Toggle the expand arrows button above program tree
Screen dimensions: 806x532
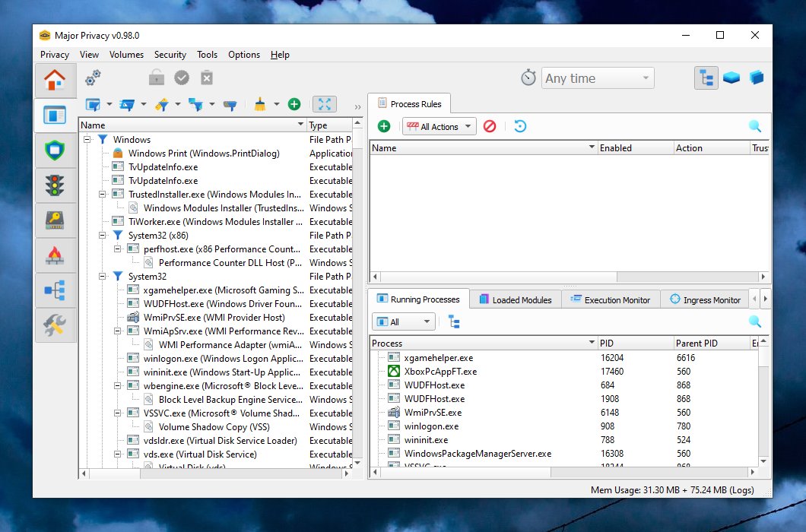coord(325,104)
